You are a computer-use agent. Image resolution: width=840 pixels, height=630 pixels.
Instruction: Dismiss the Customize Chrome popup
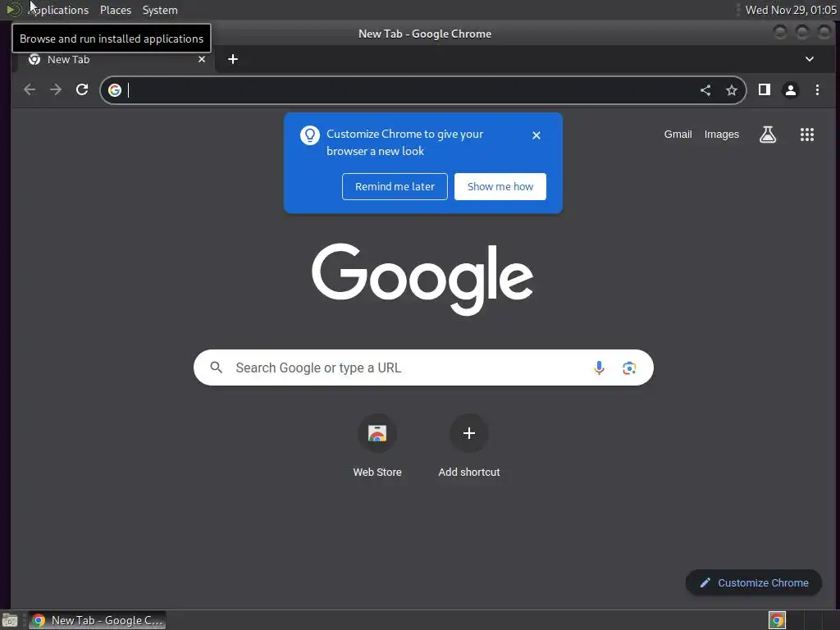536,135
